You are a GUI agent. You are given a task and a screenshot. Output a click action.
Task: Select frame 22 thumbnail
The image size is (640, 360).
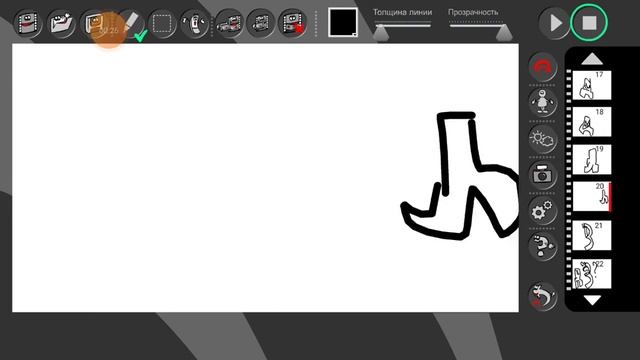[592, 274]
